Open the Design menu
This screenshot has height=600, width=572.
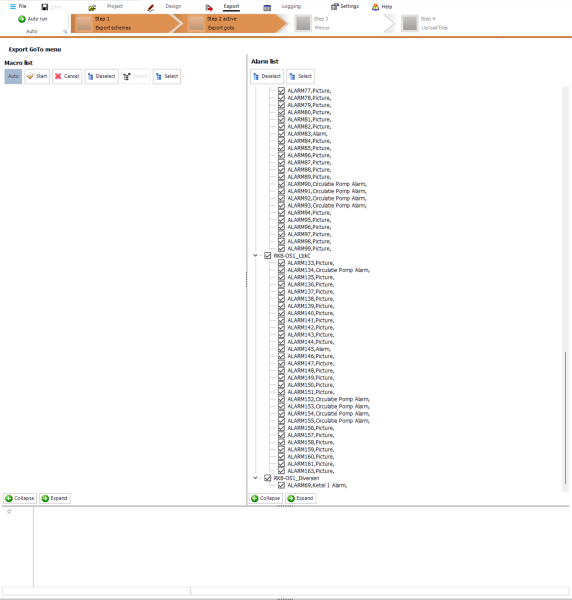pos(173,6)
